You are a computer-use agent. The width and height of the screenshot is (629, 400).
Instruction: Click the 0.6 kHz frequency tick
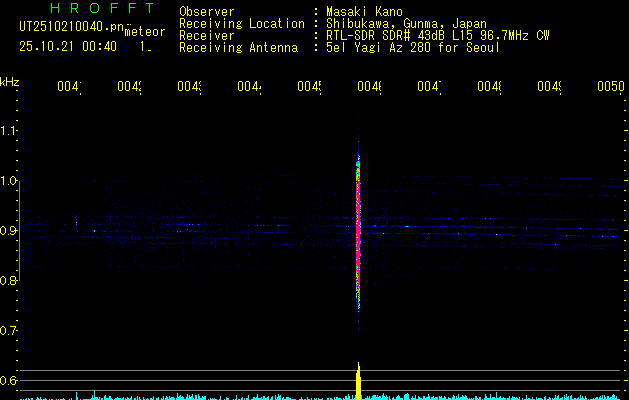[9, 381]
